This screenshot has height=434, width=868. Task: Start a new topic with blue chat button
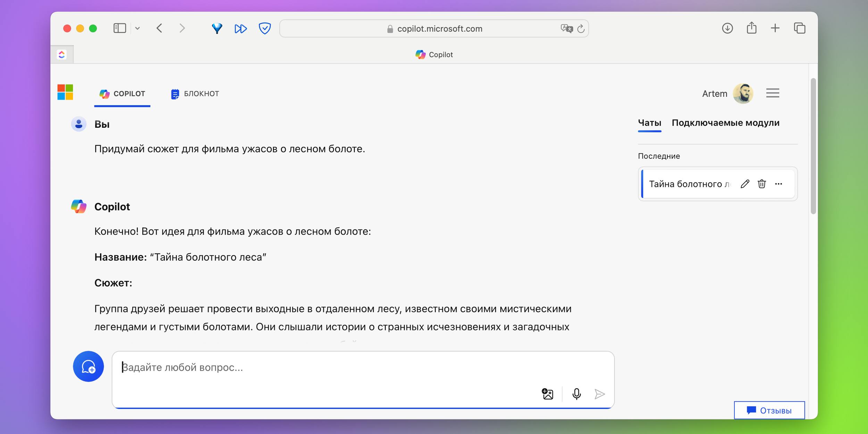tap(89, 366)
